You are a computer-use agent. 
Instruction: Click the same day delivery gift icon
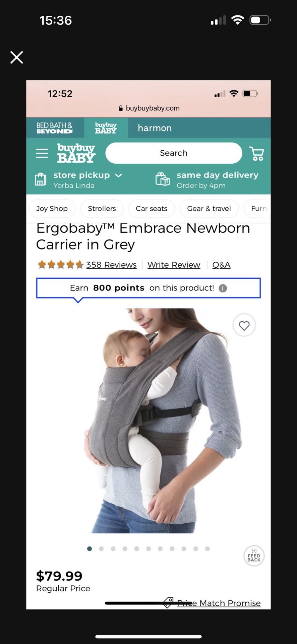[163, 179]
